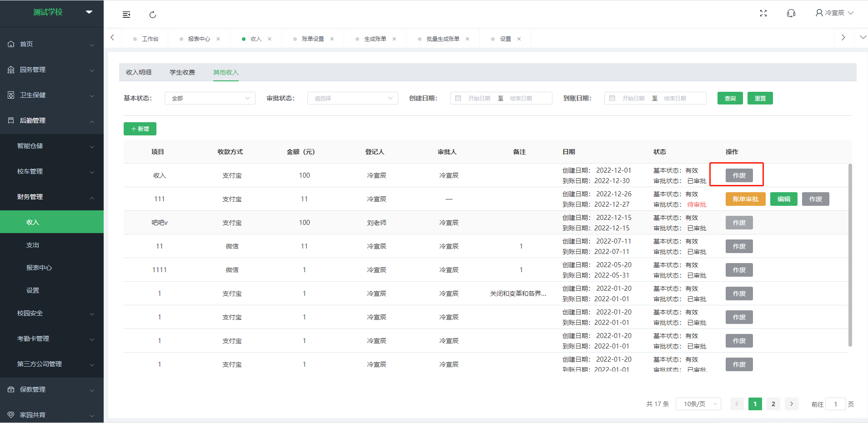Viewport: 868px width, 423px height.
Task: Click the 重置 button
Action: pyautogui.click(x=760, y=98)
